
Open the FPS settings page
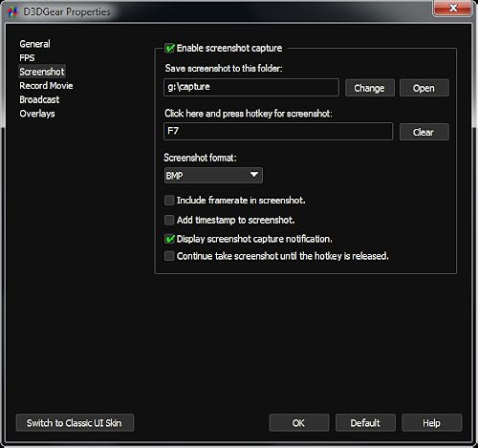27,58
